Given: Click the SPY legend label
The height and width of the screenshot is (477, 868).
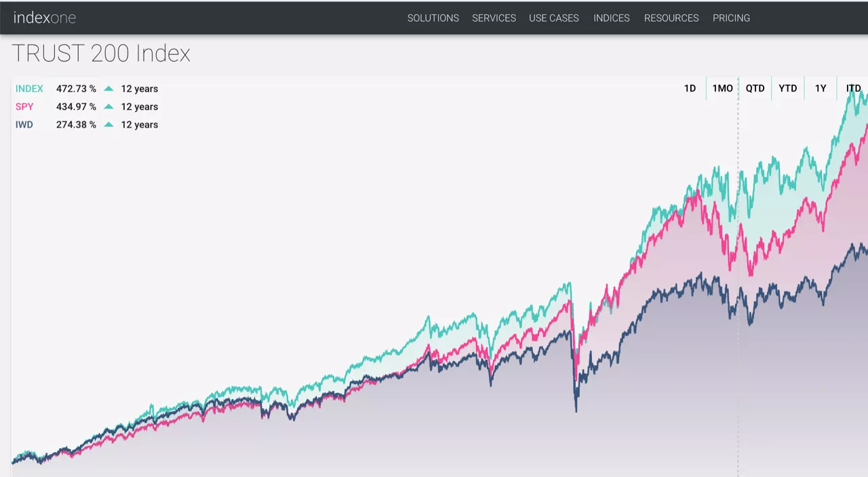Looking at the screenshot, I should point(24,107).
